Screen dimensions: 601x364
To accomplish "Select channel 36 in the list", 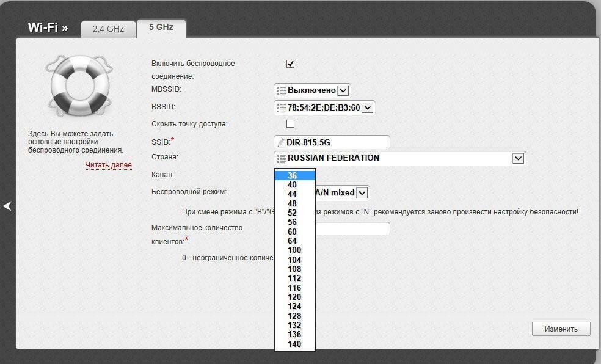I will tap(293, 176).
